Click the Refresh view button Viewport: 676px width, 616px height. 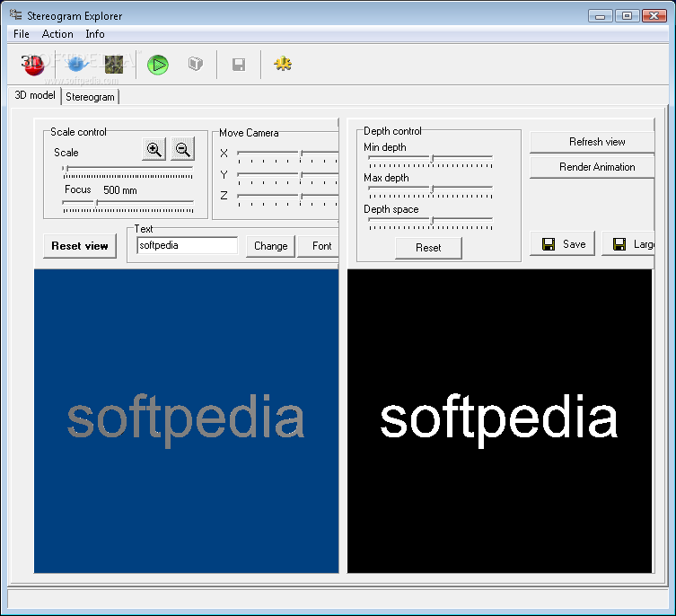point(593,142)
